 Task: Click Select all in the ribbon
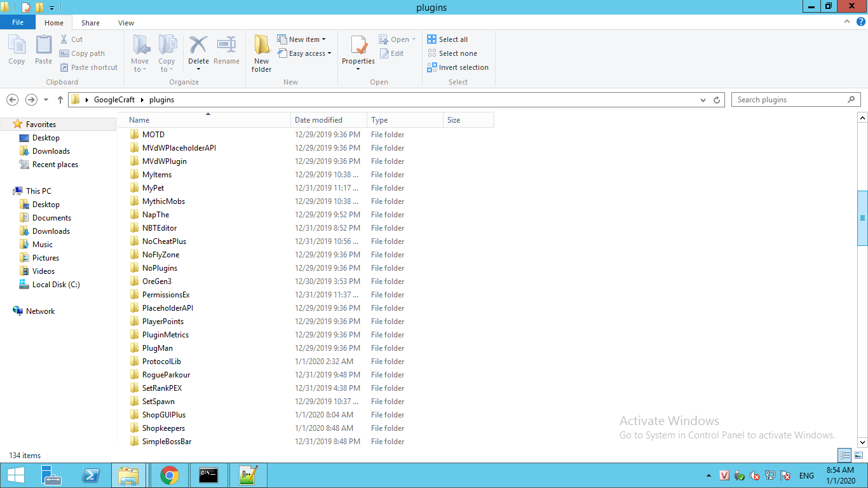pyautogui.click(x=447, y=39)
